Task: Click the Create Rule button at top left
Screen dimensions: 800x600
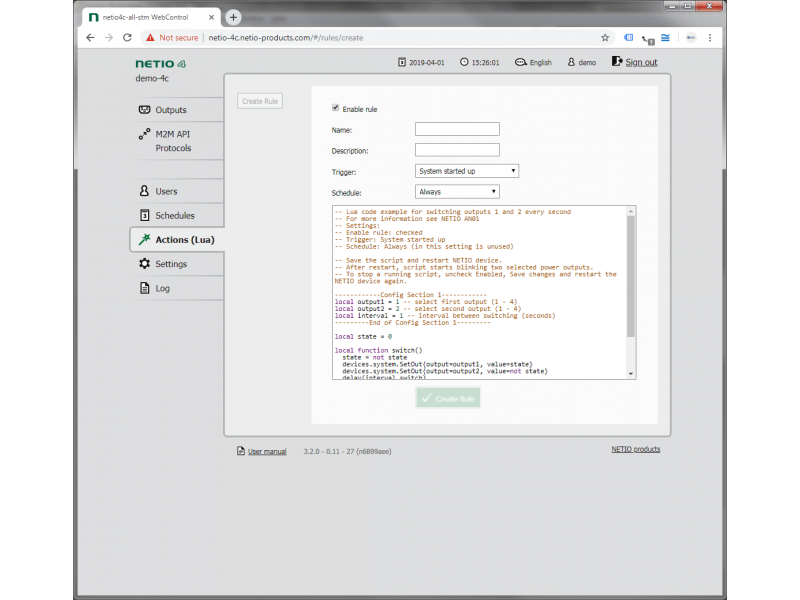Action: tap(260, 101)
